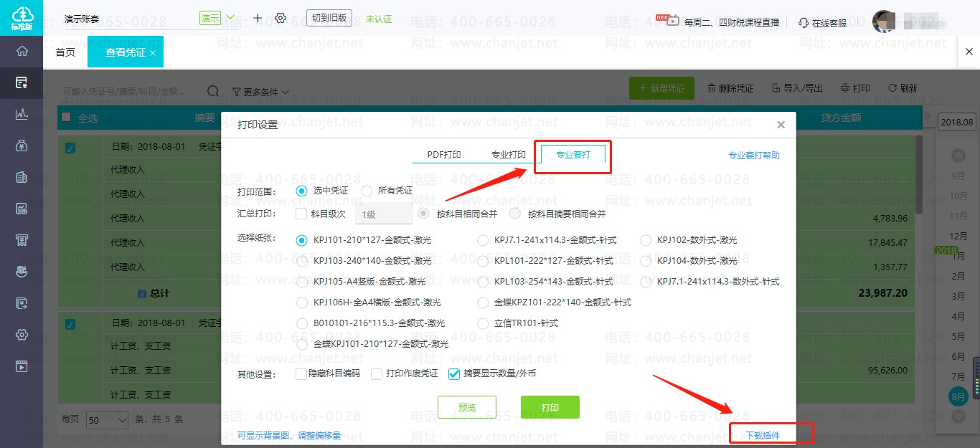Open the voucher module icon in sidebar
The height and width of the screenshot is (448, 980).
[x=22, y=82]
